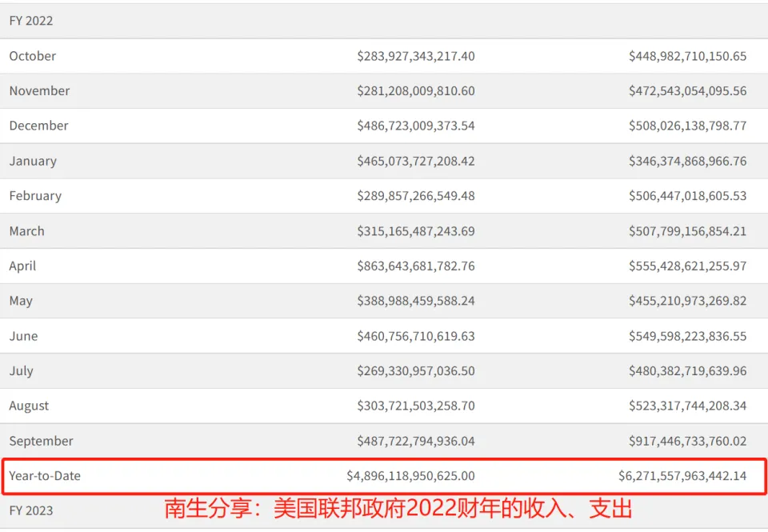Click the $4,896,118,950,625.00 year-to-date receipts total
Image resolution: width=768 pixels, height=532 pixels.
pyautogui.click(x=410, y=476)
